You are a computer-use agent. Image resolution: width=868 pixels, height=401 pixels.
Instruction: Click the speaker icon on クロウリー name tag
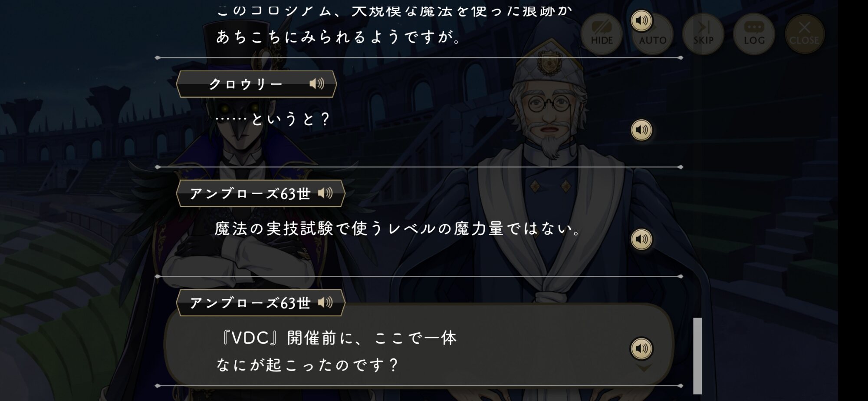[317, 84]
